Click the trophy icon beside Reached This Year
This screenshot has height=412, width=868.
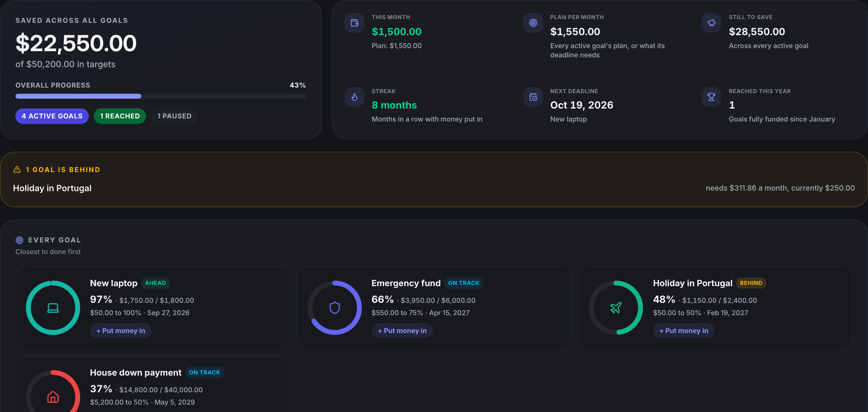(x=711, y=97)
